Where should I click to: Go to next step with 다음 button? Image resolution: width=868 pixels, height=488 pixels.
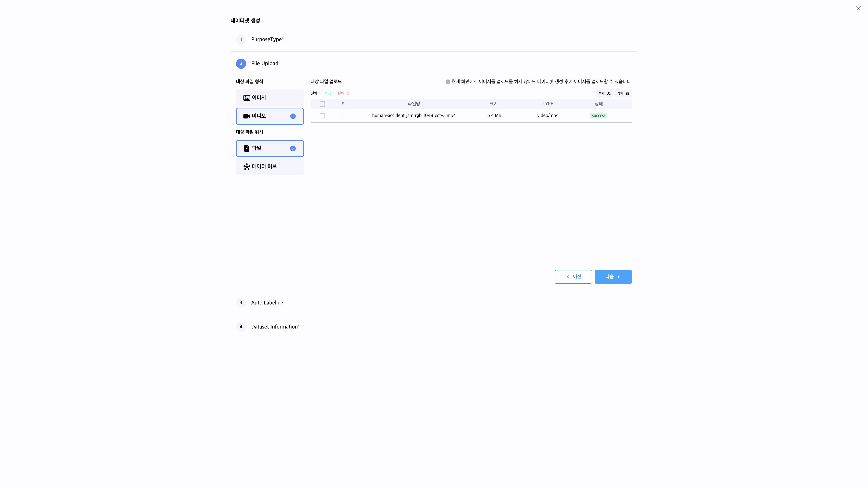[x=613, y=277]
